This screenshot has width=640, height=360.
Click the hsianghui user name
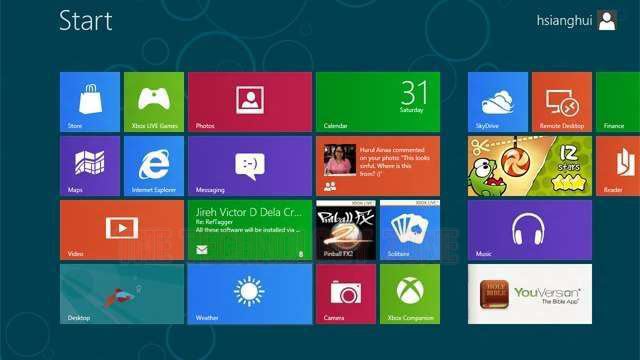(564, 20)
